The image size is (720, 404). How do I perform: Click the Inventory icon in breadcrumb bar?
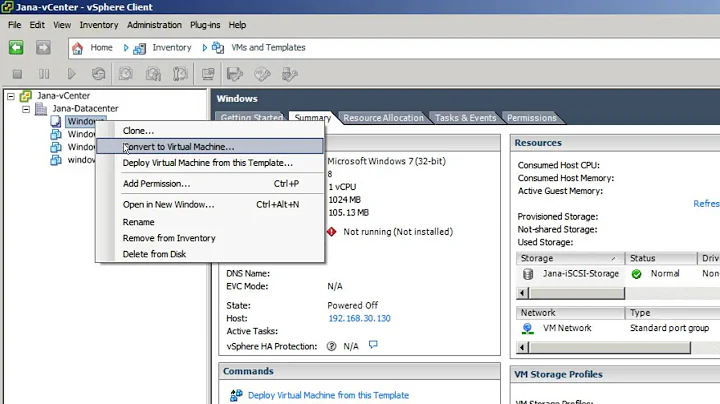click(139, 48)
